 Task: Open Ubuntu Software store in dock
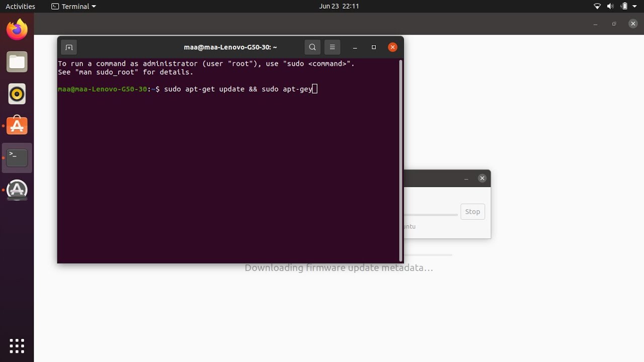click(17, 126)
